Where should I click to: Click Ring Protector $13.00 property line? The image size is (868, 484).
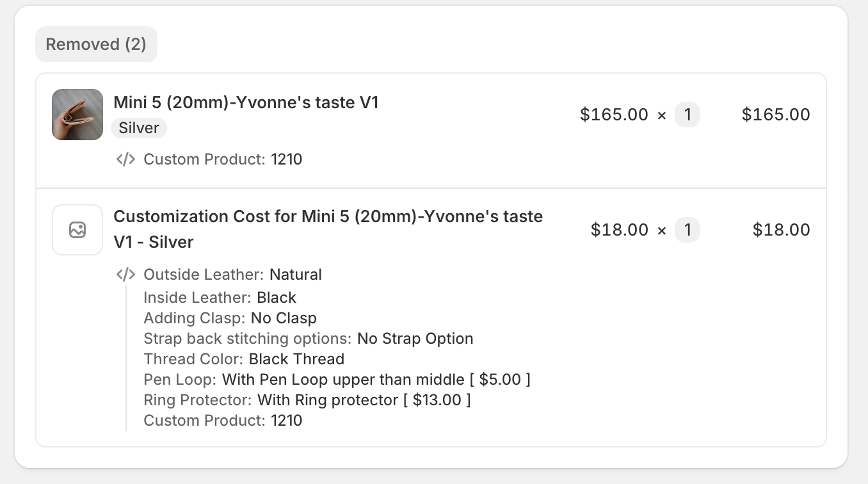(307, 400)
